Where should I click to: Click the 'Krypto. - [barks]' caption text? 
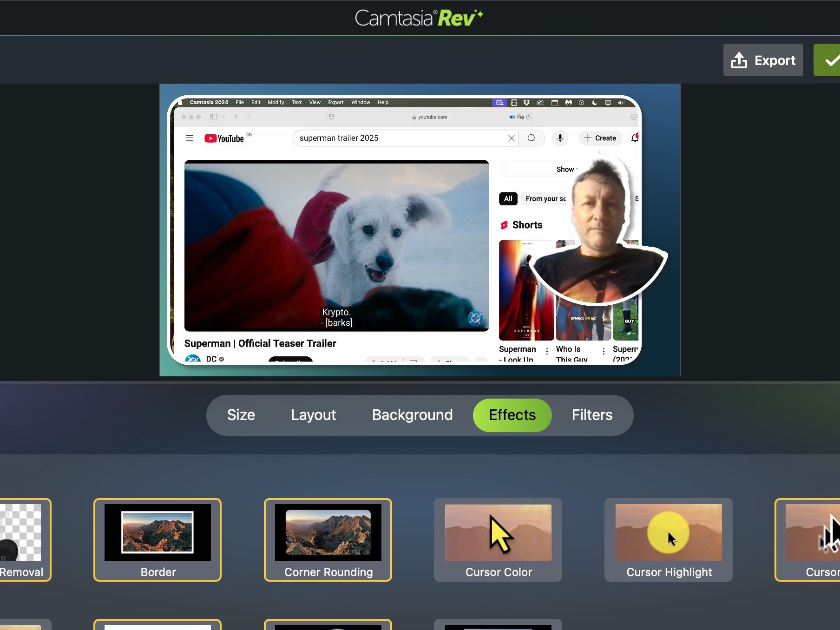tap(336, 317)
